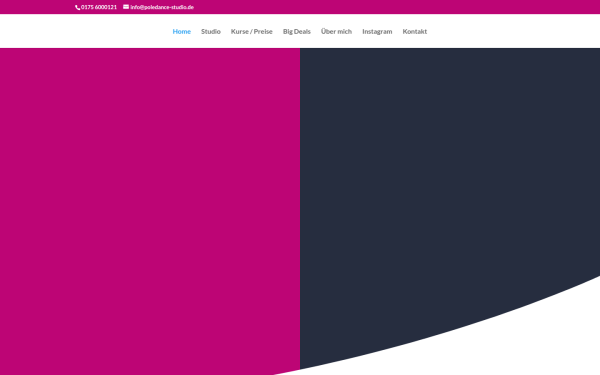The width and height of the screenshot is (600, 375).
Task: Open the Über mich page
Action: click(336, 31)
